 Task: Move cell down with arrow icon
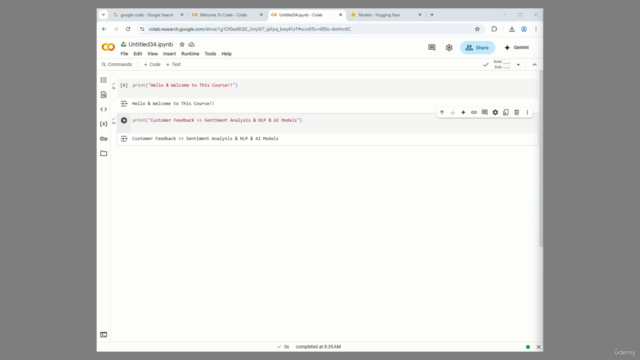pos(453,112)
